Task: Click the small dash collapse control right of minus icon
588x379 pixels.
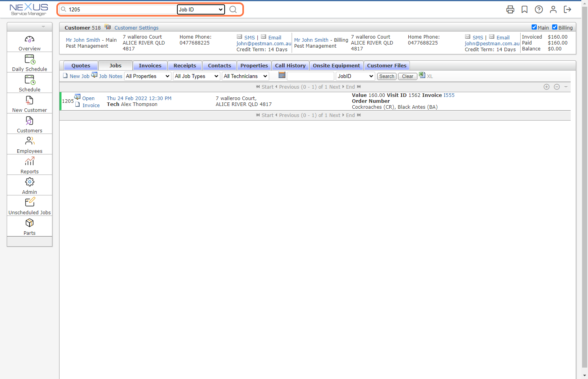Action: coord(566,87)
